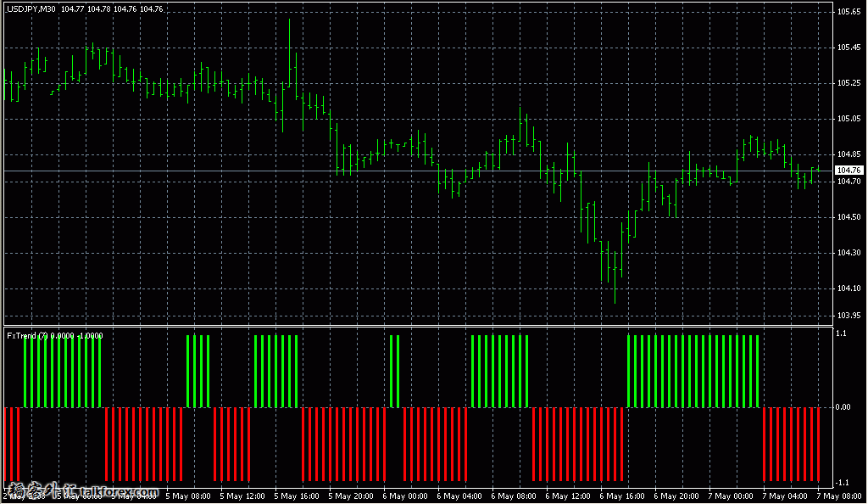Click the 105.45 price axis label

click(x=849, y=48)
